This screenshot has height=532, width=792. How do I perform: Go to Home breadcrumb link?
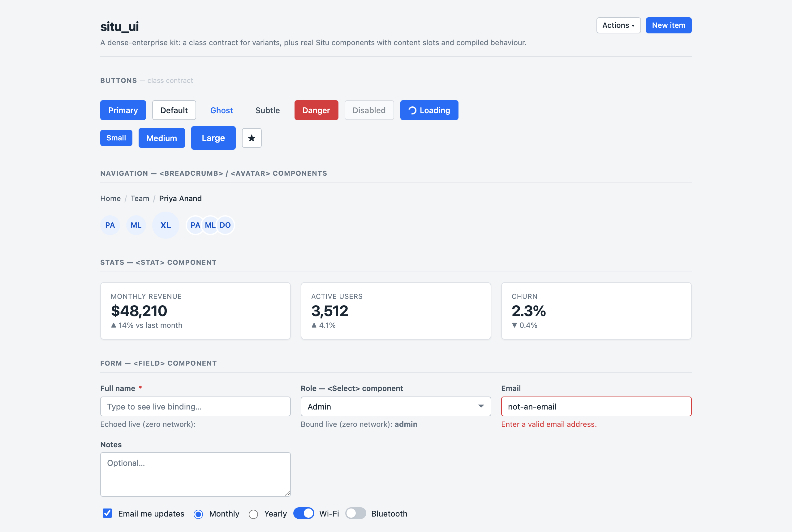pos(110,198)
